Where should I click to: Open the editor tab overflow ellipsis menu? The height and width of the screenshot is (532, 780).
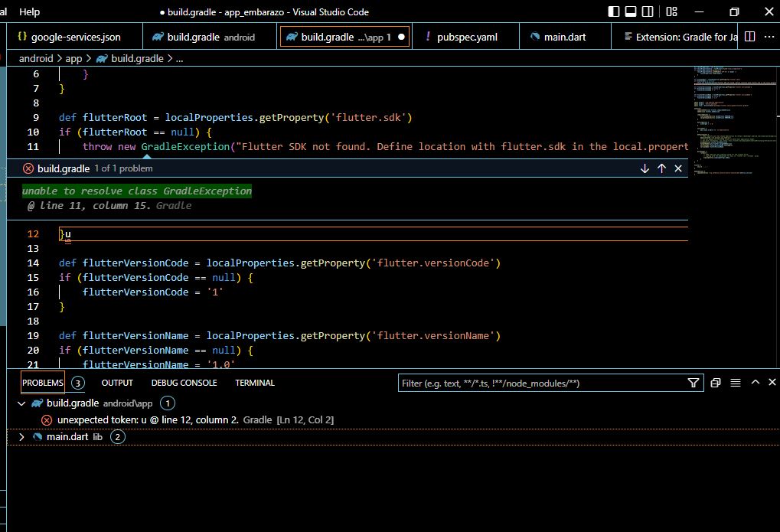(769, 36)
